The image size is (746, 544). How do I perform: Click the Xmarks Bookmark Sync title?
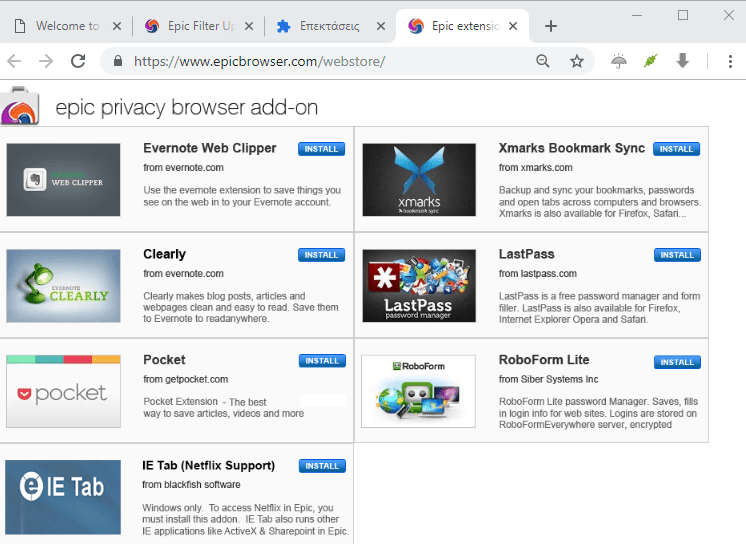click(x=572, y=148)
